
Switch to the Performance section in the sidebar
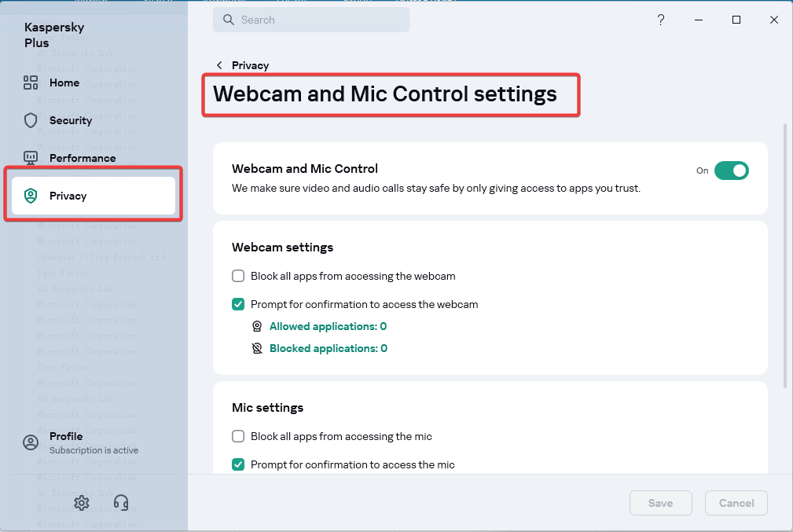82,158
